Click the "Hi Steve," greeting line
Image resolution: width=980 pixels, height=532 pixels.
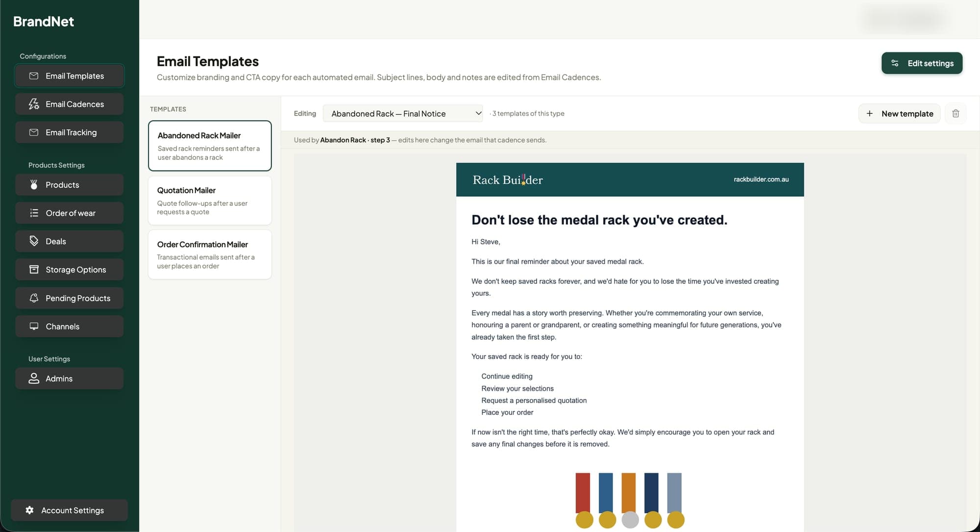(486, 242)
